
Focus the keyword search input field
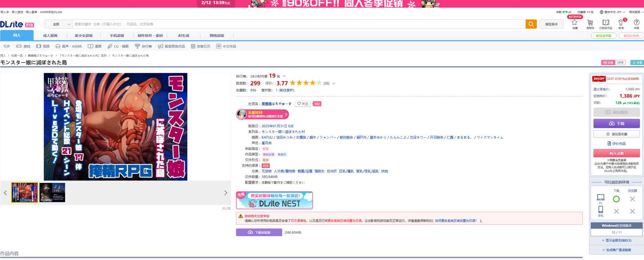(x=299, y=24)
